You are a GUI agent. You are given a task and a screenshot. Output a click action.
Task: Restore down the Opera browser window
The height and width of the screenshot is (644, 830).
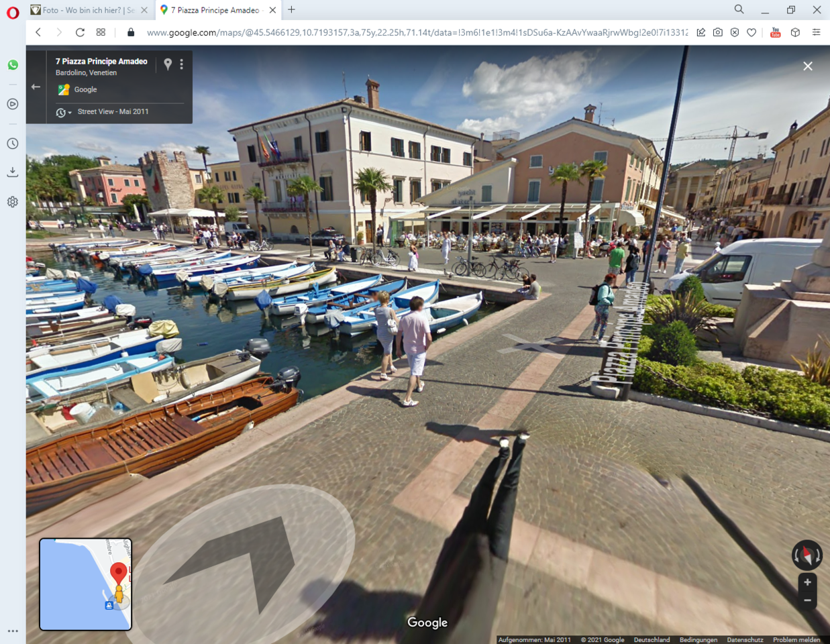(x=791, y=10)
